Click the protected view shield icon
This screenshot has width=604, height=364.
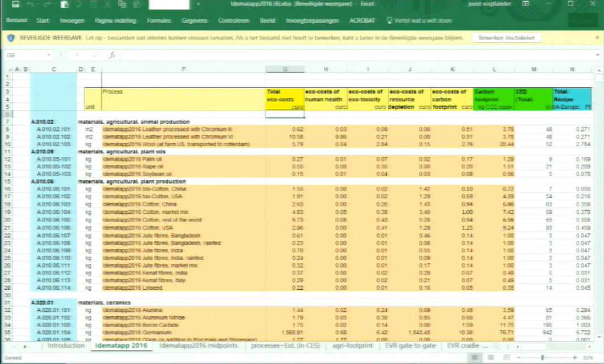pyautogui.click(x=11, y=38)
